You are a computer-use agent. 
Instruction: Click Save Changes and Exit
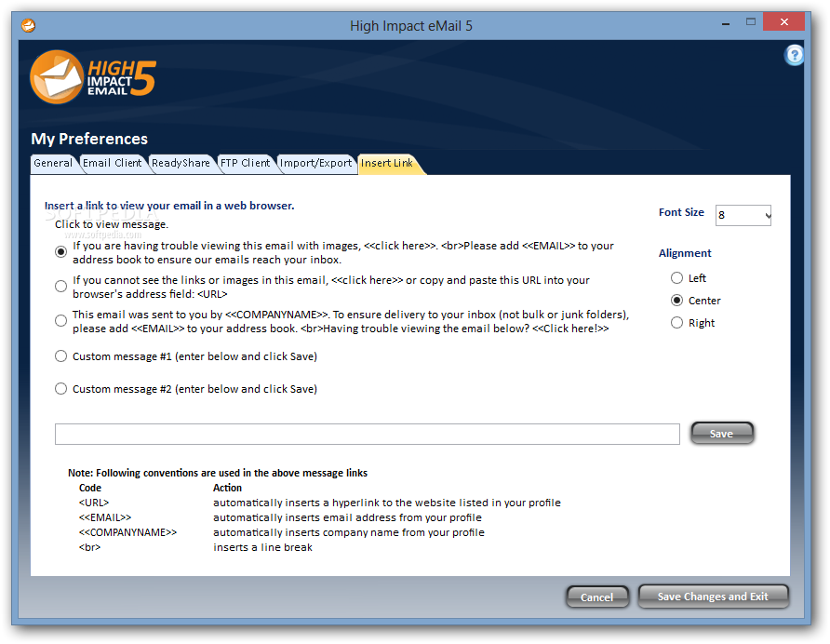[713, 597]
